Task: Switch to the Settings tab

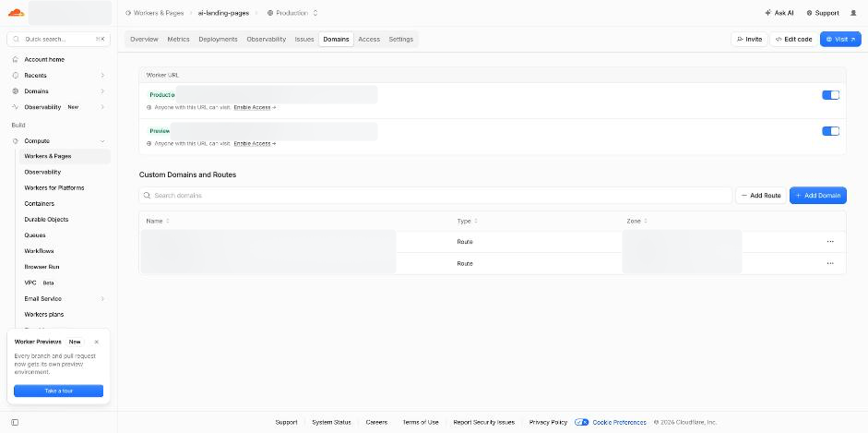Action: pyautogui.click(x=400, y=40)
